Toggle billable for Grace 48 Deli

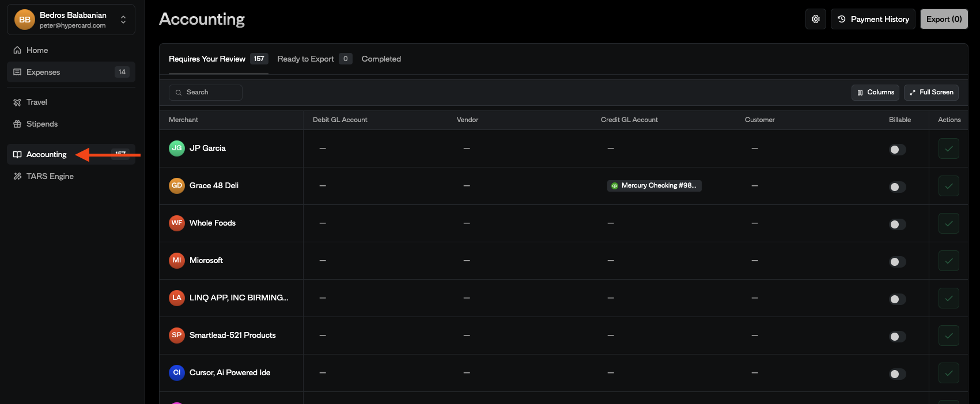(897, 187)
